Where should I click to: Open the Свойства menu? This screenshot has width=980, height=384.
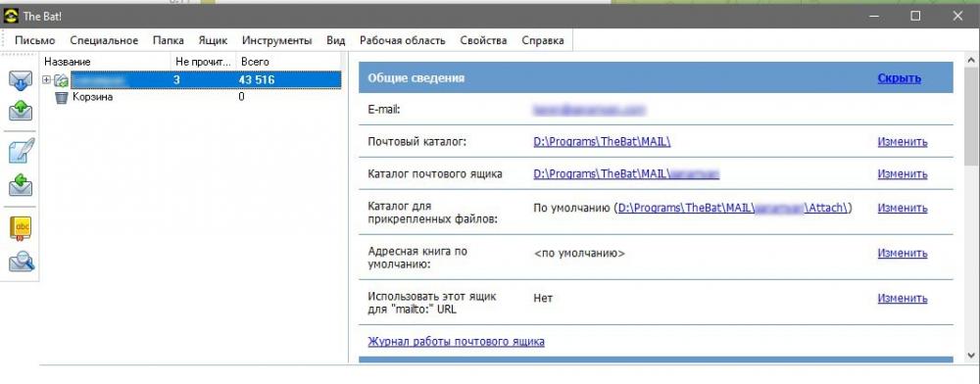(x=483, y=40)
